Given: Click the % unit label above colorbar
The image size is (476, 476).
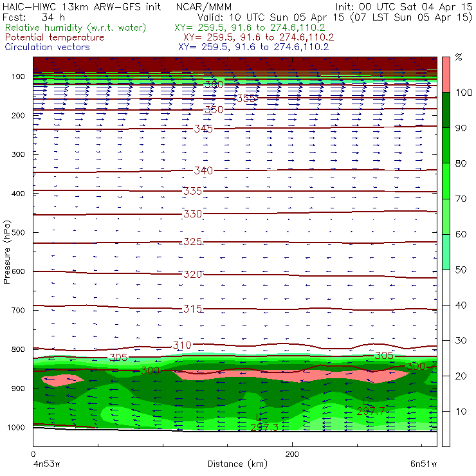Looking at the screenshot, I should (459, 57).
